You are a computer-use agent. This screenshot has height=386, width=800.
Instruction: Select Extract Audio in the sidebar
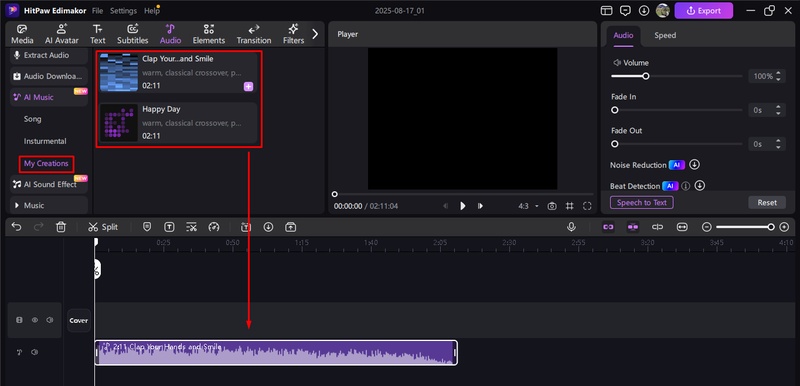coord(49,55)
